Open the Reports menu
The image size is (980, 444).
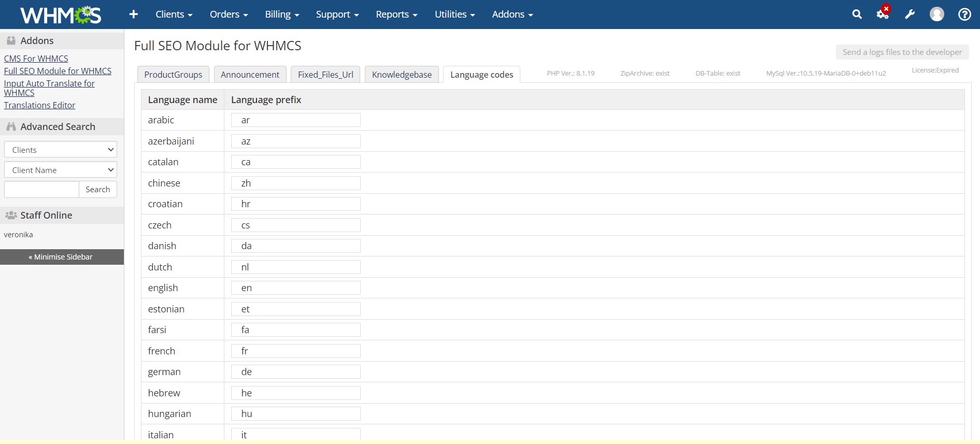396,15
